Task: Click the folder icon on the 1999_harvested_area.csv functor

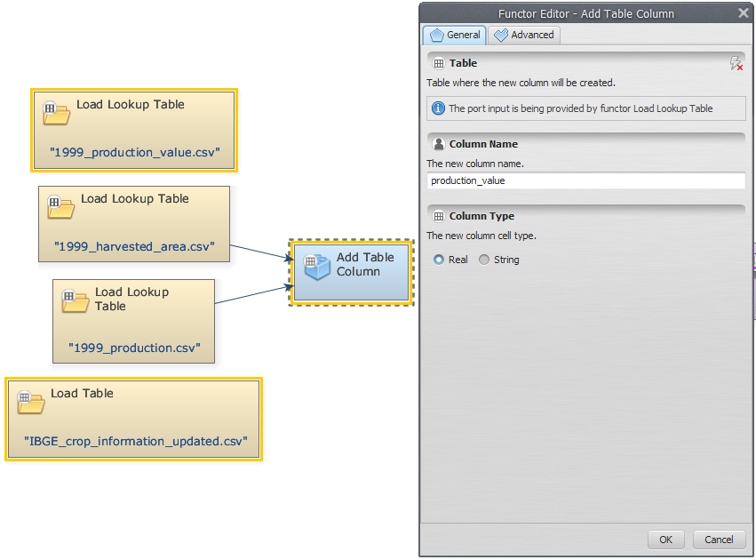Action: click(60, 207)
